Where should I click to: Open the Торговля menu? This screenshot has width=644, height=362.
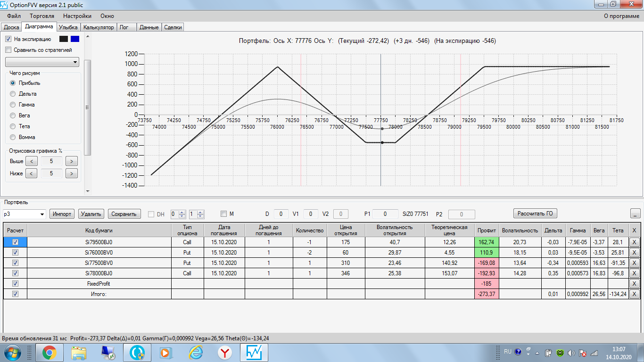click(42, 16)
